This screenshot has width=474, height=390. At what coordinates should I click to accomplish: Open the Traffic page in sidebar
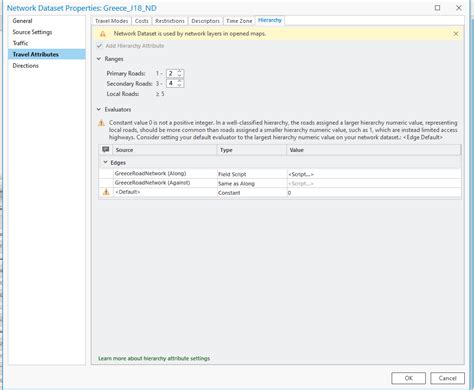tap(47, 43)
